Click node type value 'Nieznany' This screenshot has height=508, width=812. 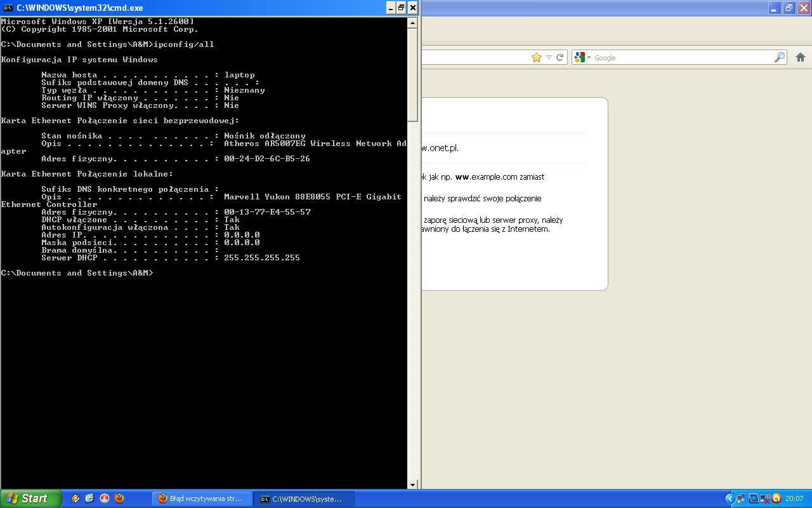[244, 90]
